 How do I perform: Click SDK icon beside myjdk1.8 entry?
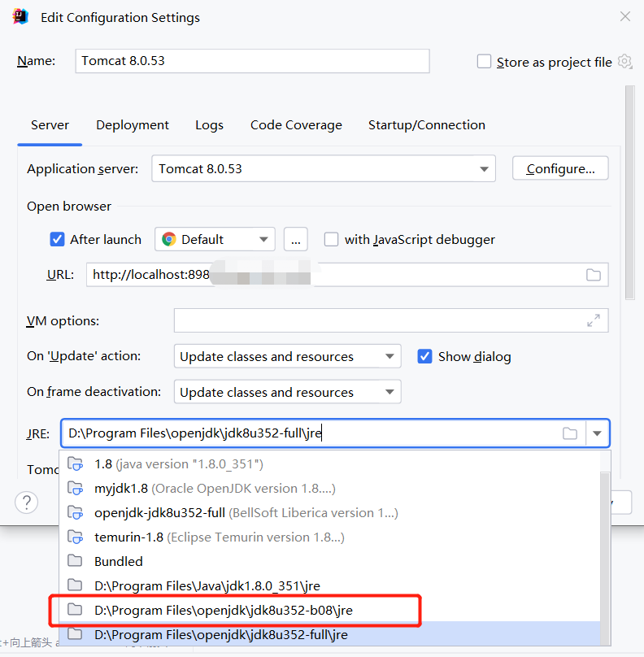[76, 489]
